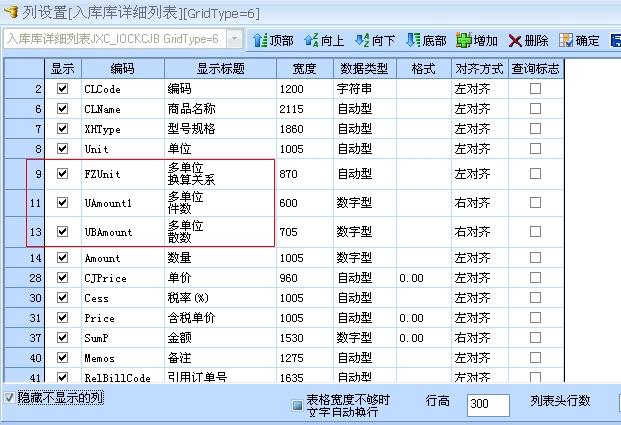Viewport: 621px width, 425px height.
Task: Click the 向上 move-up toolbar icon
Action: (x=310, y=40)
